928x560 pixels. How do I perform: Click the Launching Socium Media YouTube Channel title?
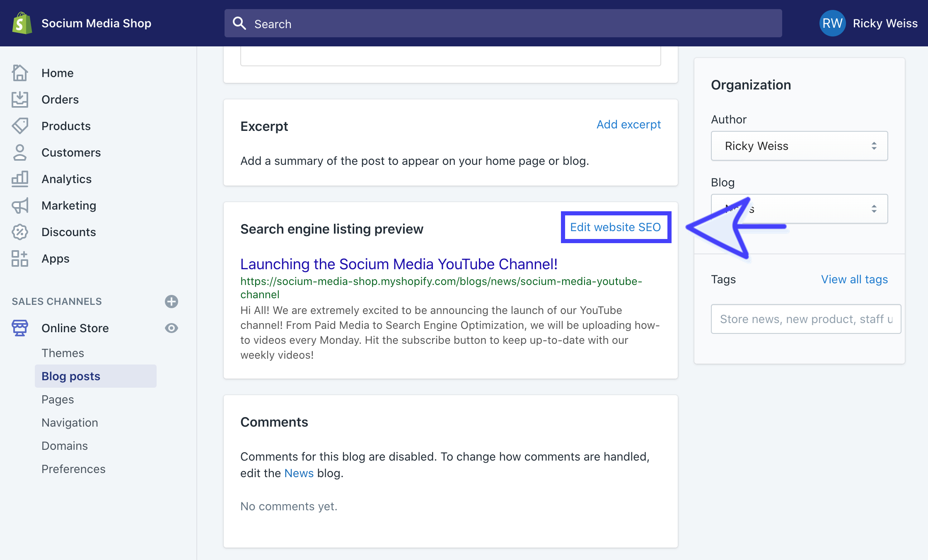tap(399, 264)
